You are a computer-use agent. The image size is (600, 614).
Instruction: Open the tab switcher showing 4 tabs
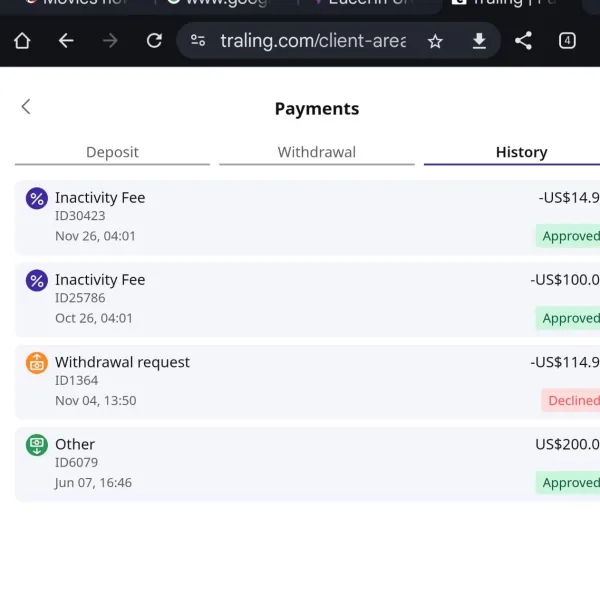pyautogui.click(x=567, y=41)
